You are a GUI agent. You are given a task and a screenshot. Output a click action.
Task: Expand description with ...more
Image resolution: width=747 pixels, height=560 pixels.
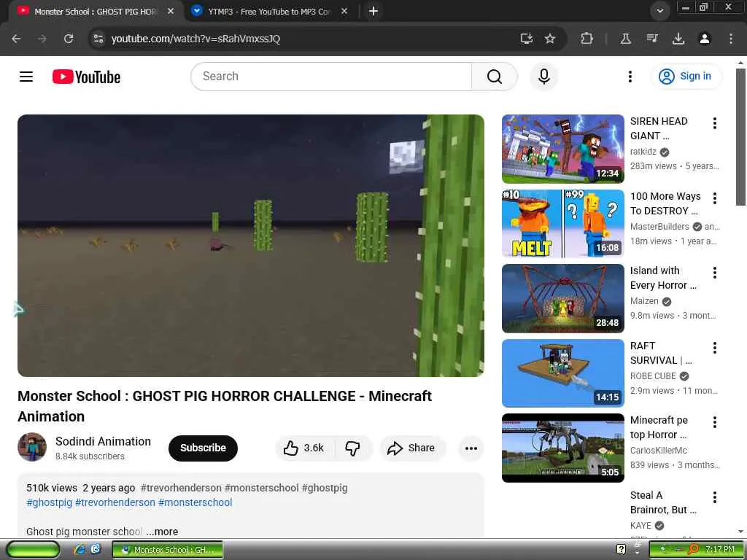click(162, 532)
